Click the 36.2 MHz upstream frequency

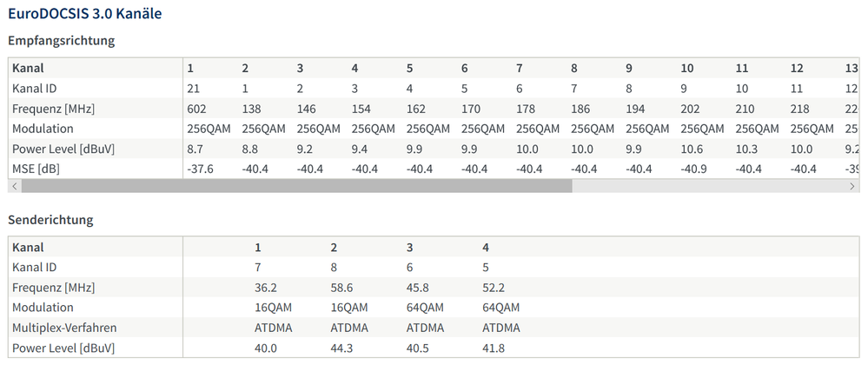click(x=265, y=288)
